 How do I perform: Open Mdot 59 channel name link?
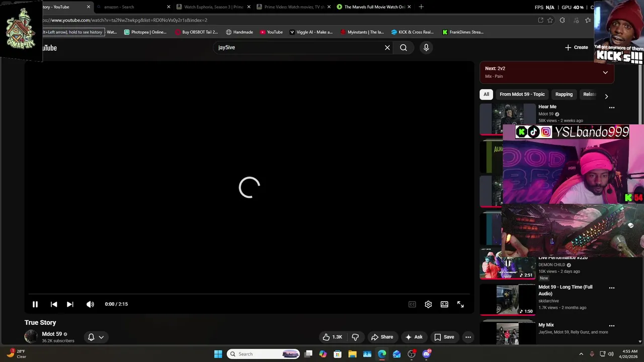pos(52,334)
